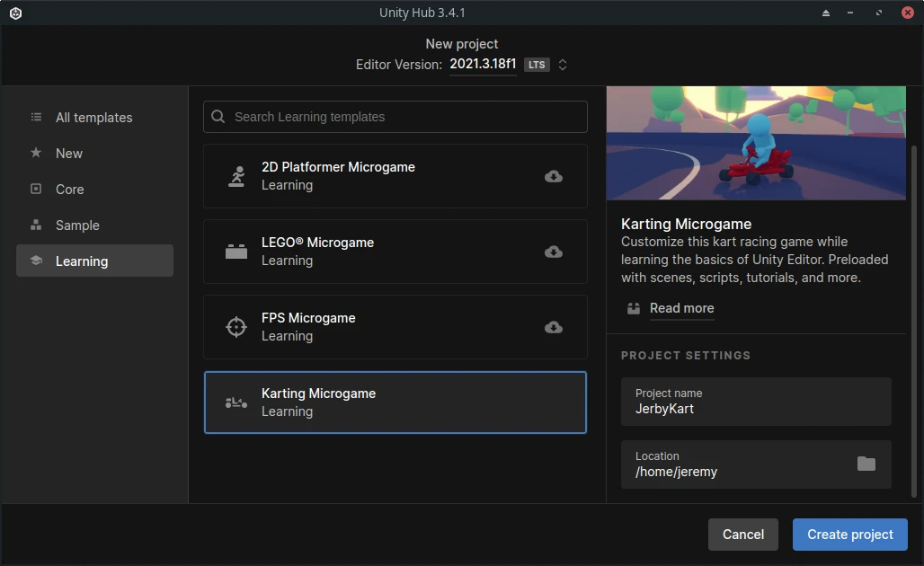Screen dimensions: 924x566
Task: Click the New project heading
Action: (462, 44)
